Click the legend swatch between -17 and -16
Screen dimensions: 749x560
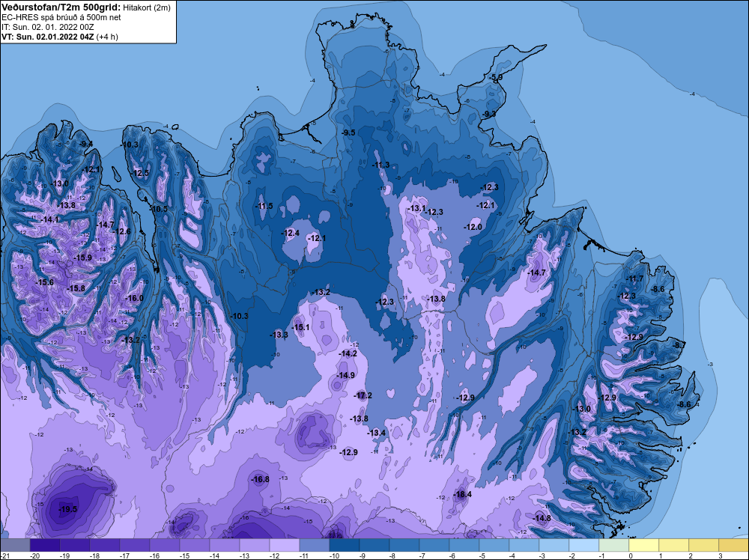(x=135, y=545)
